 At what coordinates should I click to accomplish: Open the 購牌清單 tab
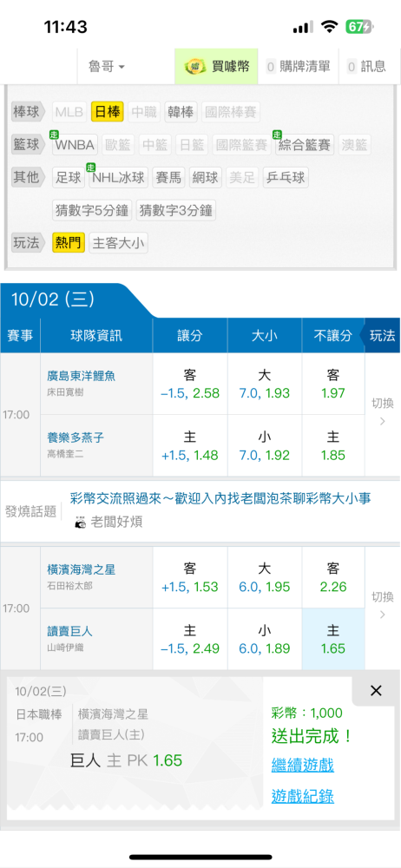[x=298, y=67]
